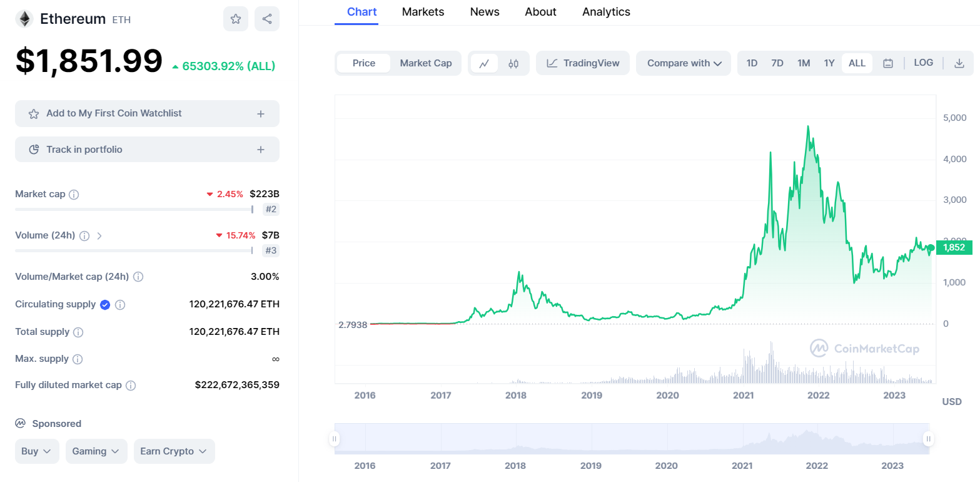This screenshot has height=482, width=980.
Task: Click the verified circulating supply badge
Action: (105, 305)
